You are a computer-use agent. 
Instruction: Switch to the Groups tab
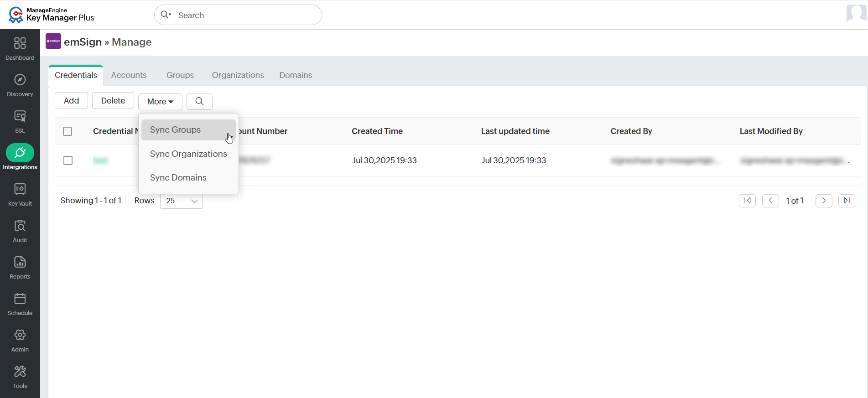[x=180, y=75]
